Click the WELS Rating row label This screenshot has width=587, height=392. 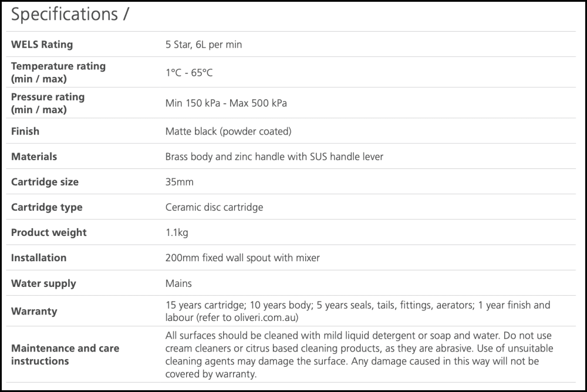[42, 45]
